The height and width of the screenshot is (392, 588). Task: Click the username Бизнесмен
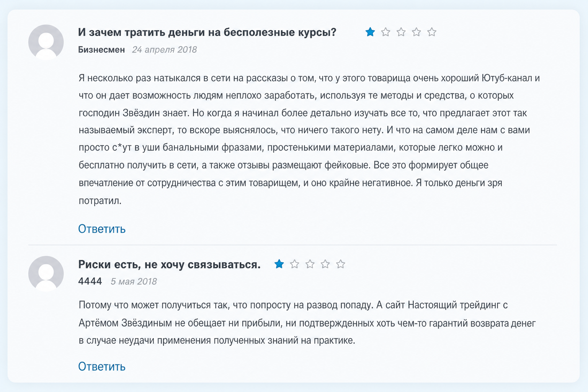pos(101,50)
